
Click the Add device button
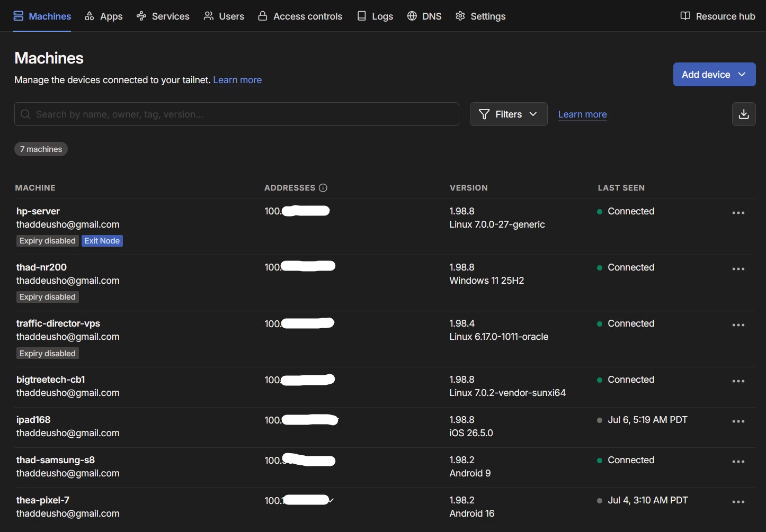[714, 75]
